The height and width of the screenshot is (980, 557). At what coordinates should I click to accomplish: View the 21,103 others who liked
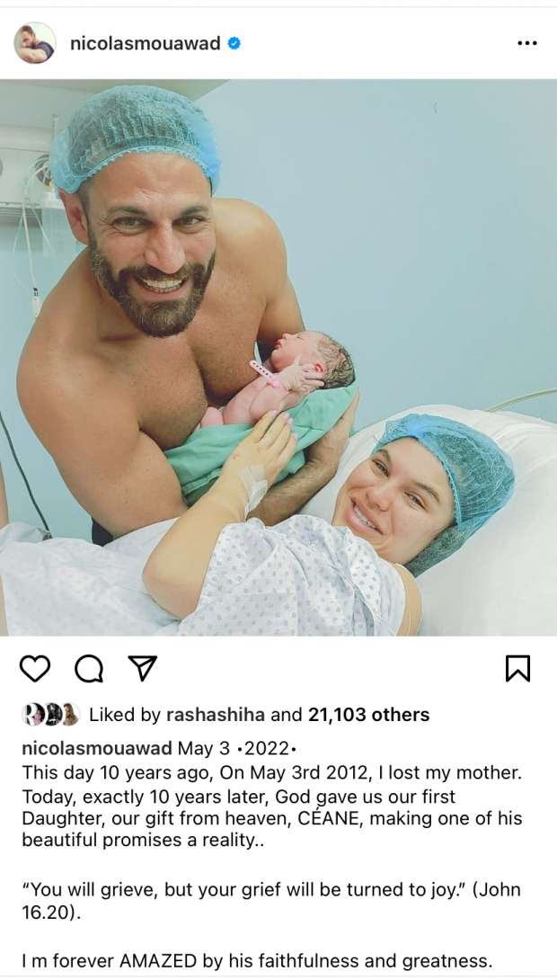click(368, 715)
